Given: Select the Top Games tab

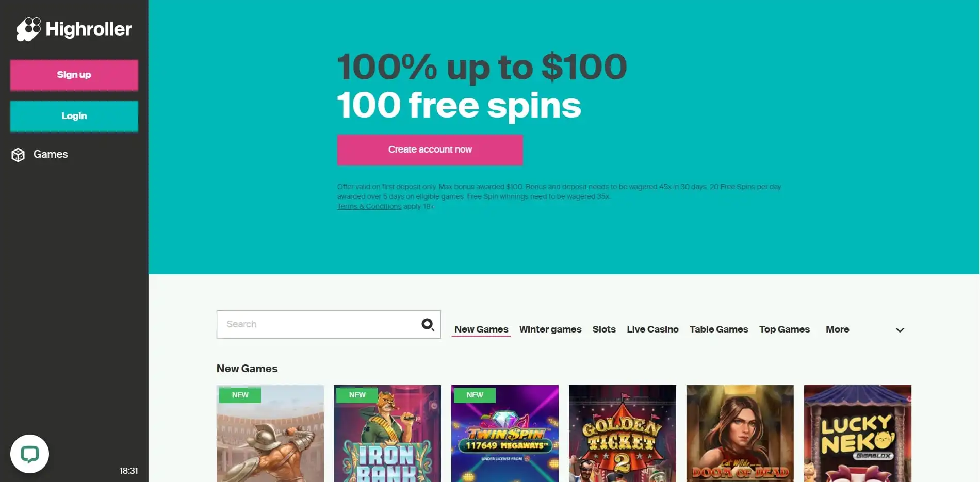Looking at the screenshot, I should click(785, 329).
